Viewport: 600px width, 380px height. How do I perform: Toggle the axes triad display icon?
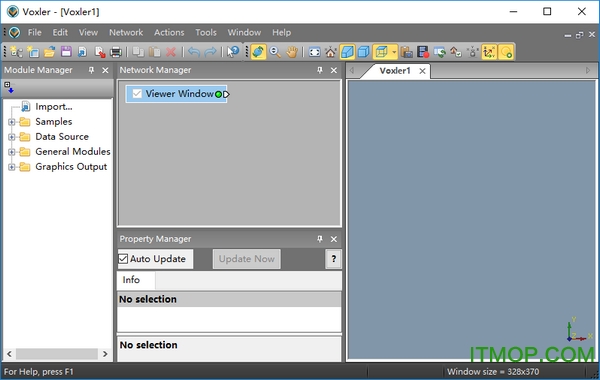click(489, 52)
